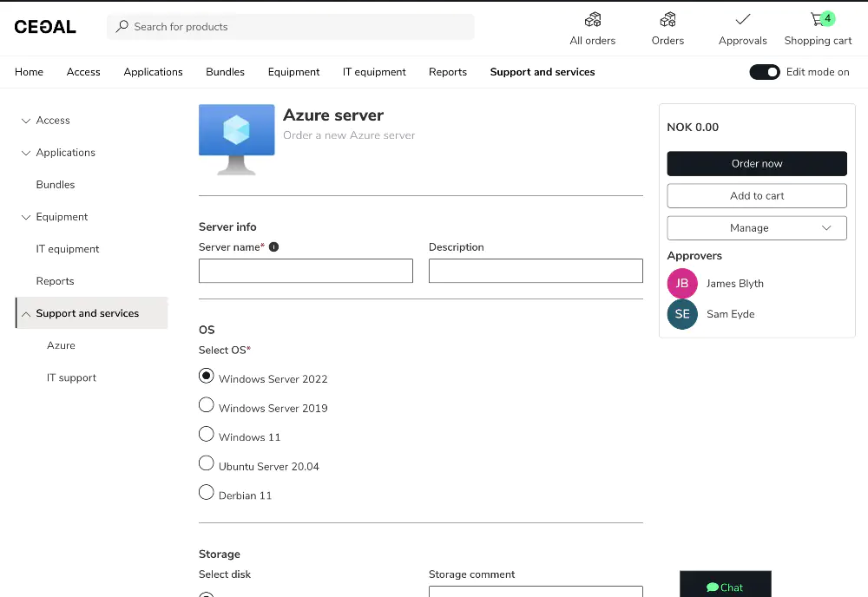868x597 pixels.
Task: Click the Sam Eyde approver name
Action: pyautogui.click(x=730, y=314)
